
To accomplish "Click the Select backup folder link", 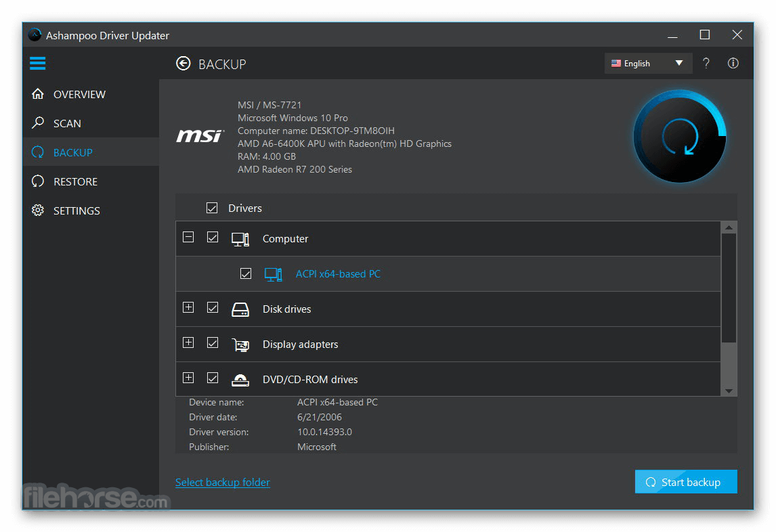I will (223, 482).
